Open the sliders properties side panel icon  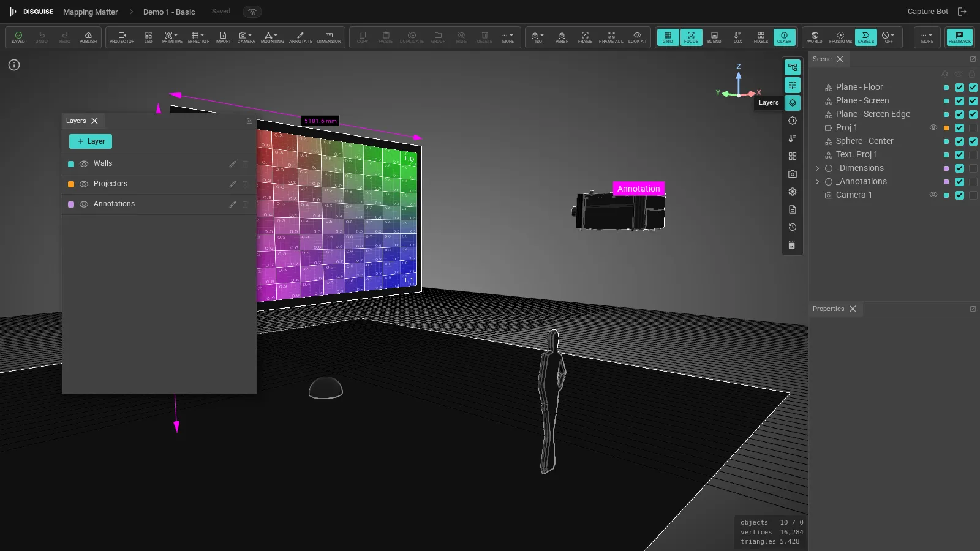(793, 85)
